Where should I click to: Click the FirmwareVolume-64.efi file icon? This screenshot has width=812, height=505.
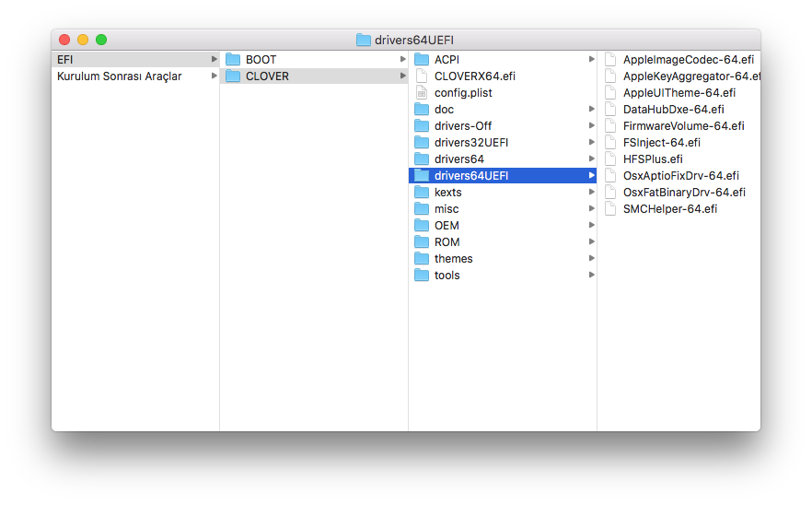610,126
